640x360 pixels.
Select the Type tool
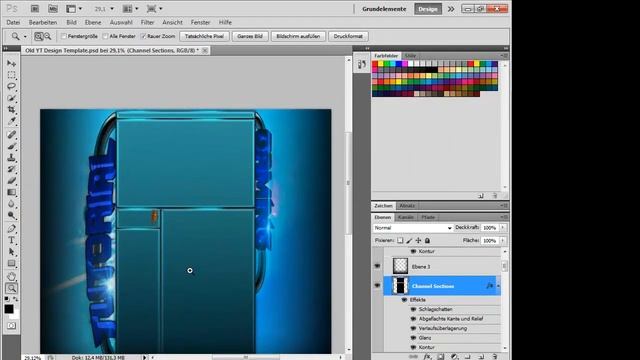11,240
